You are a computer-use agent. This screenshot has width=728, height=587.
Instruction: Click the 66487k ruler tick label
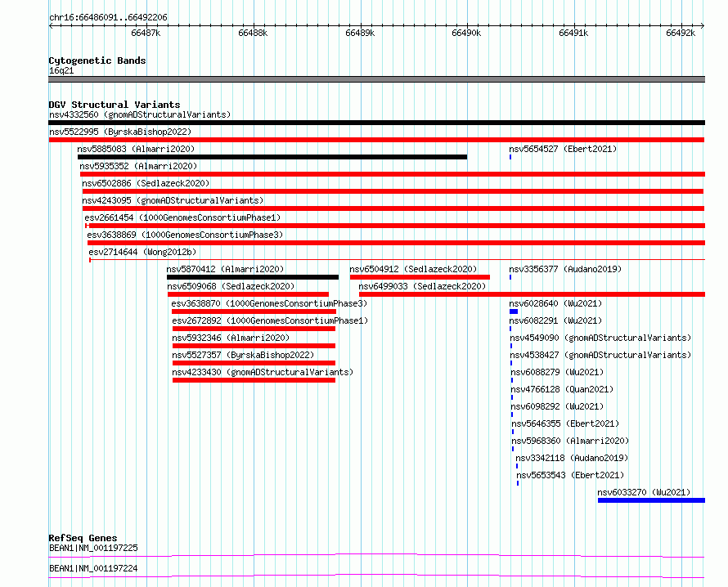146,33
